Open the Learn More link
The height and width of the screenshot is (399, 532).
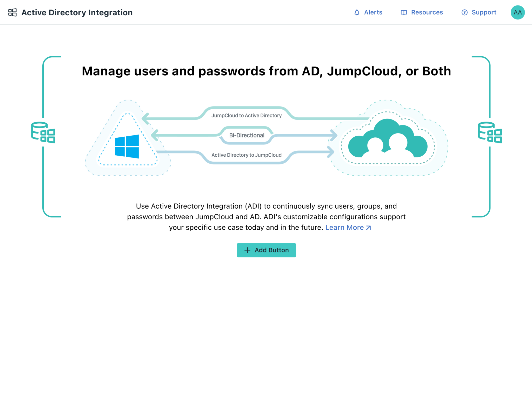[345, 227]
